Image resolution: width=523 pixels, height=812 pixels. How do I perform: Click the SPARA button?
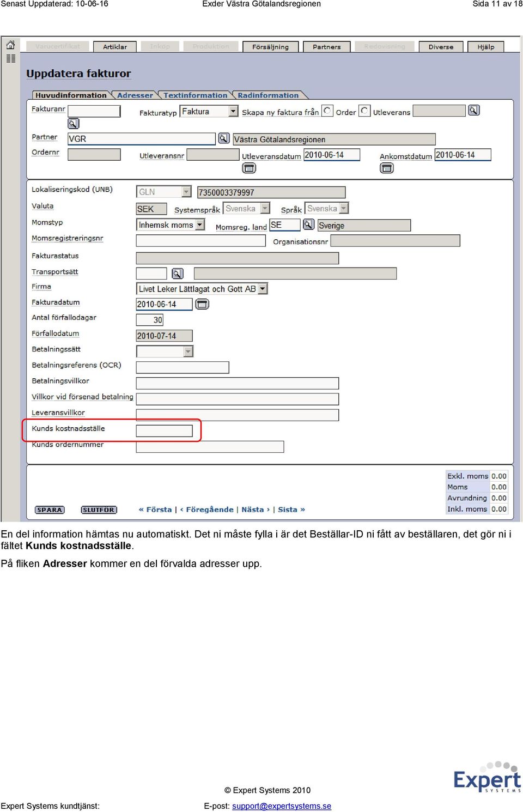click(x=50, y=510)
